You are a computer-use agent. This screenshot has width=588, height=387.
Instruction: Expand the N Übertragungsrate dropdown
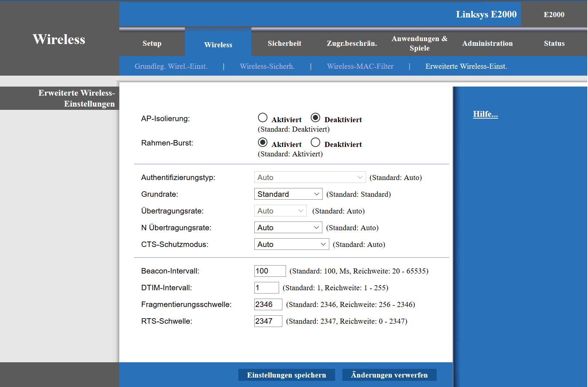[288, 228]
